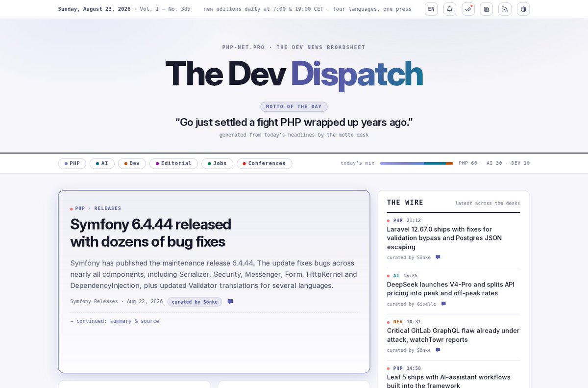Click the 'latest across the desks' caption
Screen dimensions: 588x388
click(488, 203)
